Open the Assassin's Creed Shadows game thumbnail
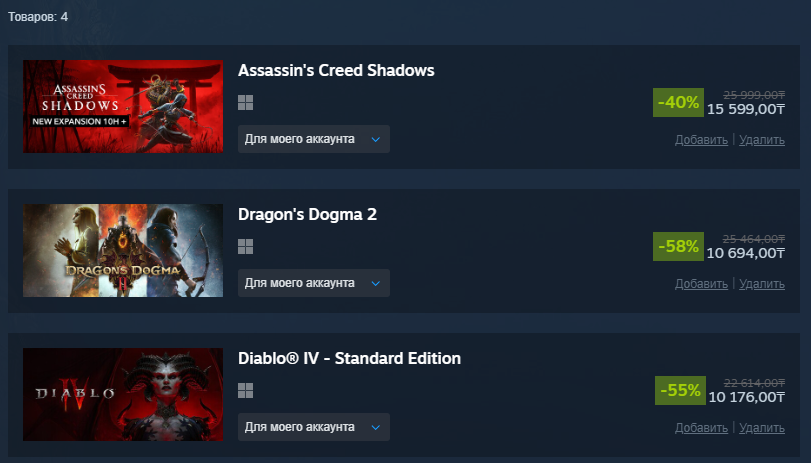Image resolution: width=811 pixels, height=463 pixels. pos(123,107)
